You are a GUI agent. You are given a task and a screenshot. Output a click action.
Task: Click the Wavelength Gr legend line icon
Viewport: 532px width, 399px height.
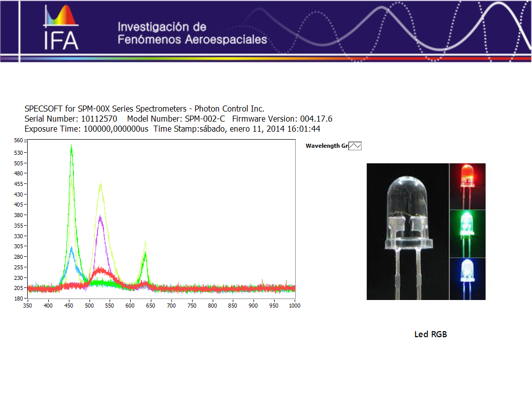355,146
